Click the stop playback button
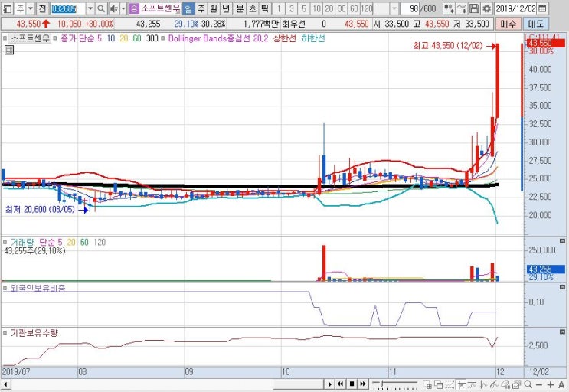This screenshot has width=569, height=392. click(352, 384)
